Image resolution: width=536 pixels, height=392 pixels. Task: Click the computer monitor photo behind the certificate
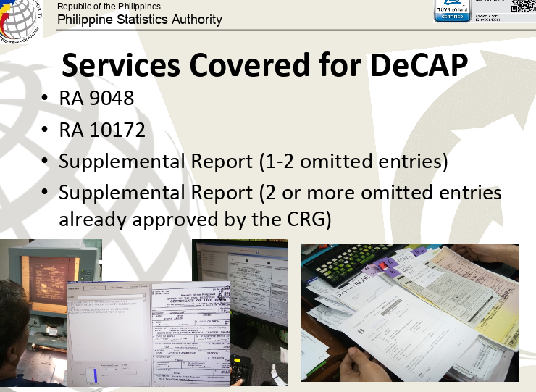tap(258, 312)
